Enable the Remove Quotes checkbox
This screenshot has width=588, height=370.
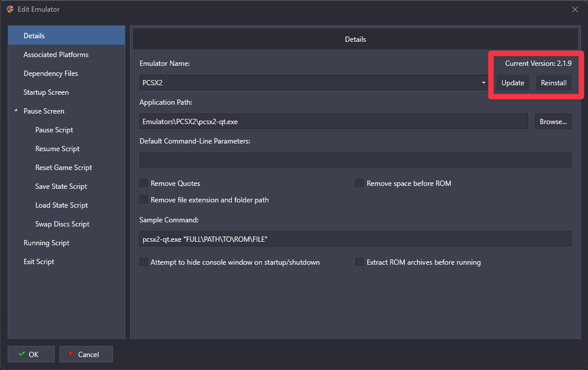pyautogui.click(x=144, y=183)
